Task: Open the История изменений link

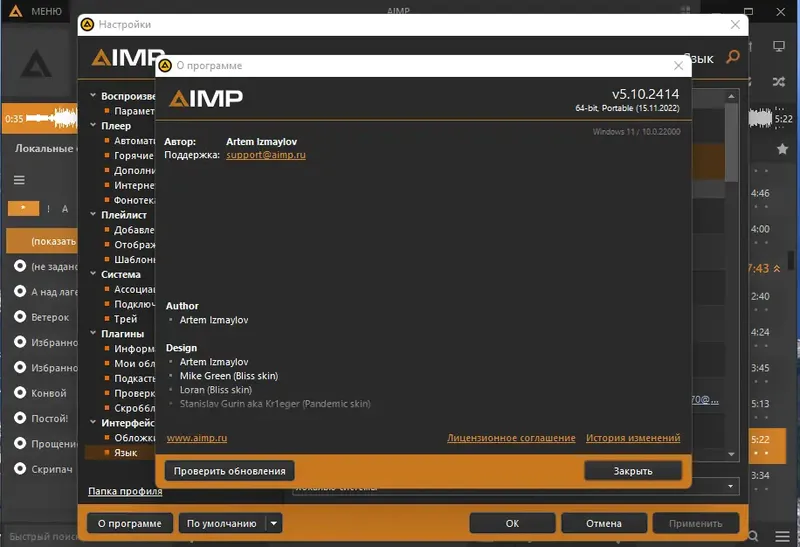Action: tap(633, 438)
